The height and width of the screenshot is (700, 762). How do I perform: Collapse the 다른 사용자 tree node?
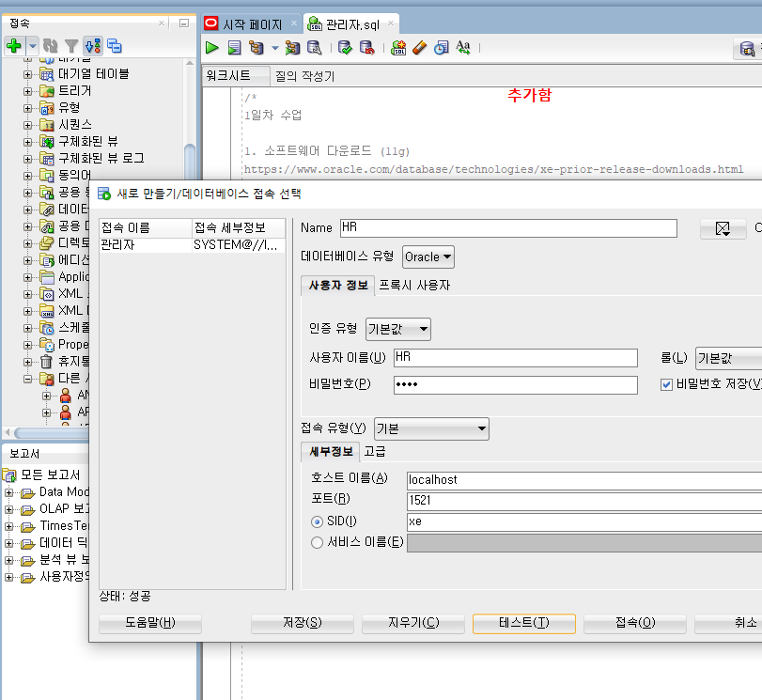point(27,379)
